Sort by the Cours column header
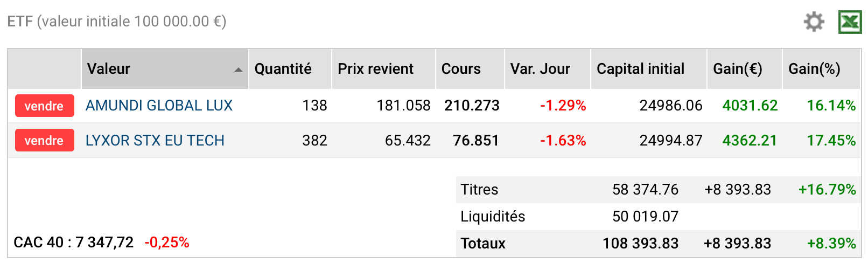The image size is (868, 263). click(470, 69)
